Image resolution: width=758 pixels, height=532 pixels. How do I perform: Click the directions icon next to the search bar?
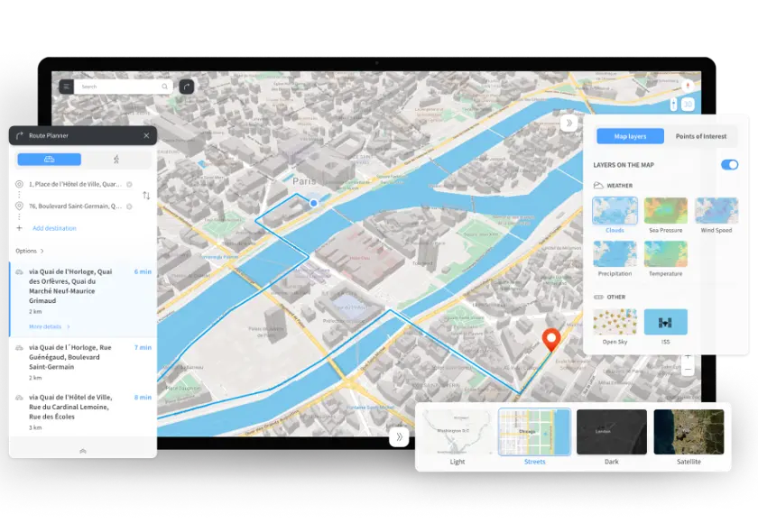tap(187, 87)
